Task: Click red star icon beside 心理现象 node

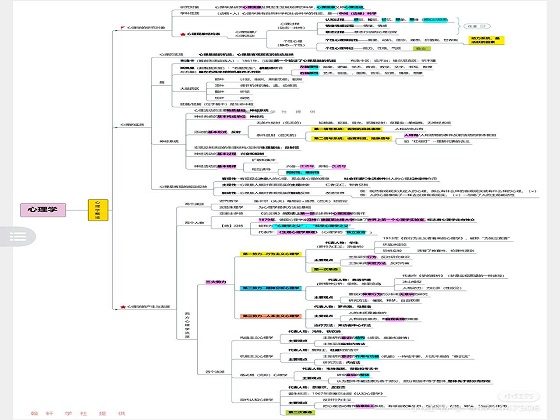Action: tap(183, 34)
